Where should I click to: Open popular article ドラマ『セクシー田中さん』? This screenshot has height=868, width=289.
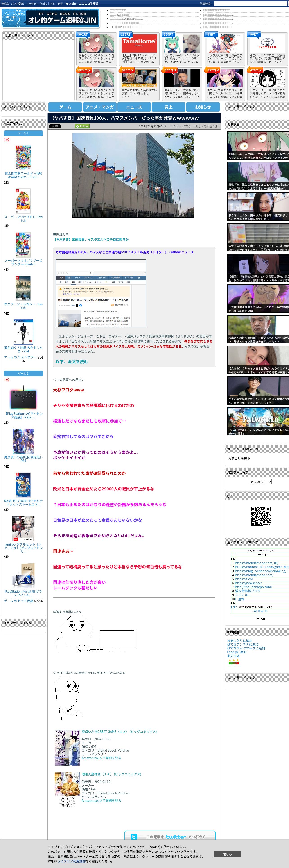point(258,207)
